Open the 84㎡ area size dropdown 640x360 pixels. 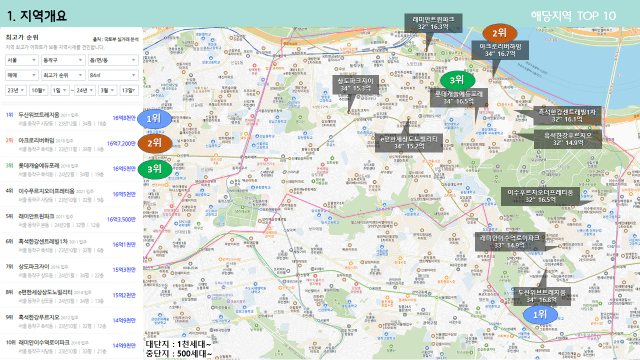(x=113, y=75)
